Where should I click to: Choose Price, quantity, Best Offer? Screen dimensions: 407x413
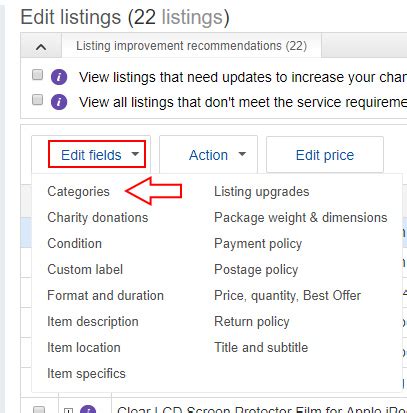click(287, 296)
